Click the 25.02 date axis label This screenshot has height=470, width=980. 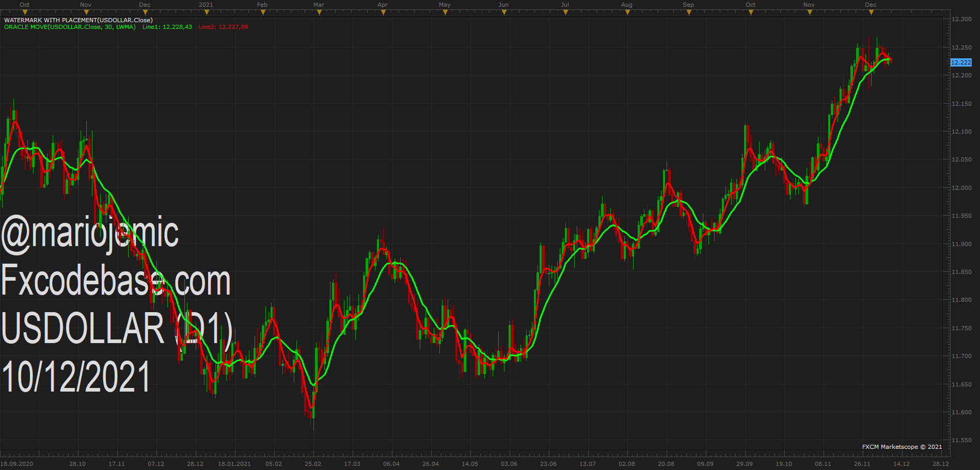click(313, 464)
